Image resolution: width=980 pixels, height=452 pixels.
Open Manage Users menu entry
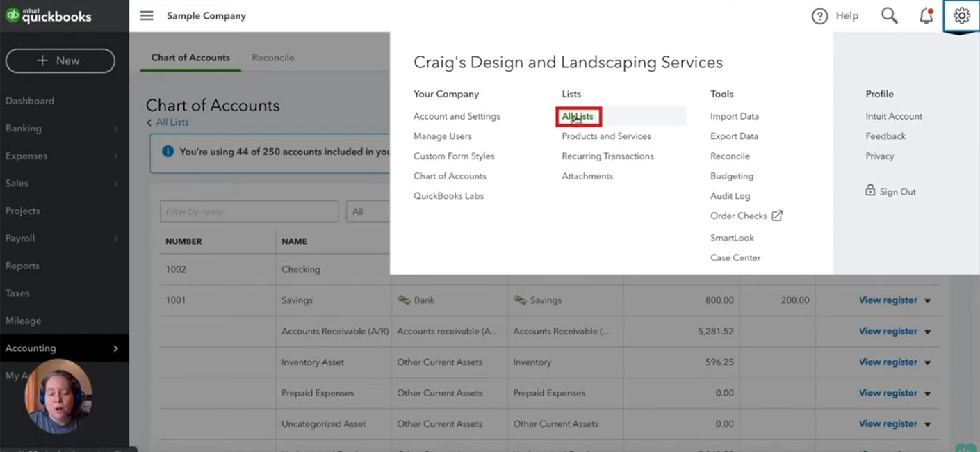point(442,136)
